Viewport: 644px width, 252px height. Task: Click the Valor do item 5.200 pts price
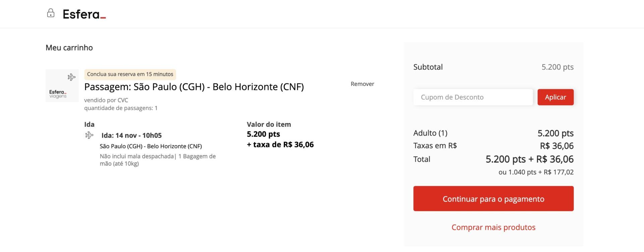point(263,134)
